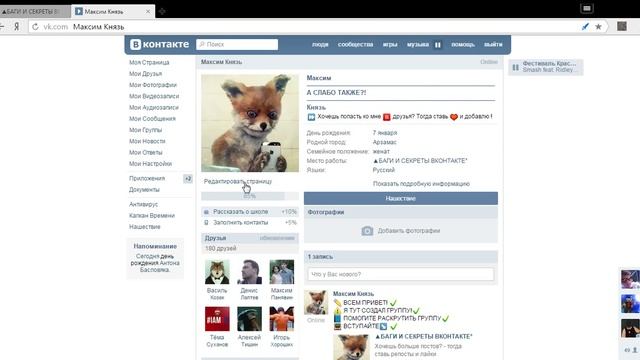Click Добавить фотографии

pos(409,231)
